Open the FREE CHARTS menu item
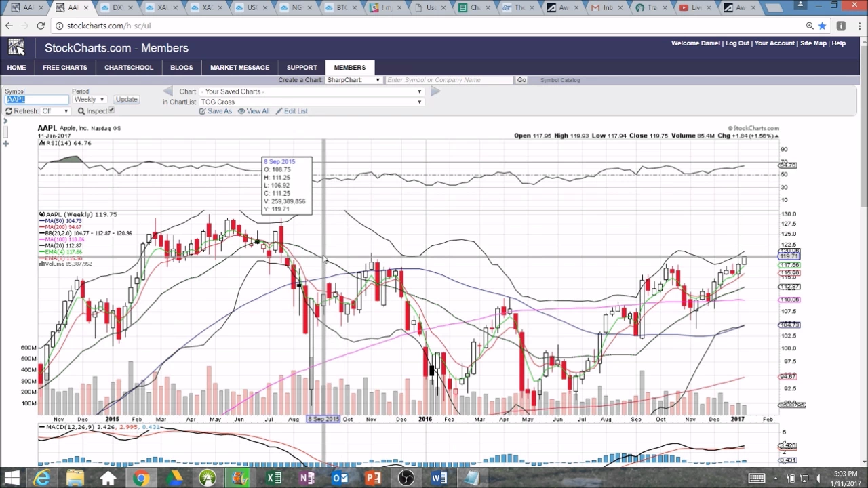This screenshot has width=868, height=488. (x=65, y=68)
